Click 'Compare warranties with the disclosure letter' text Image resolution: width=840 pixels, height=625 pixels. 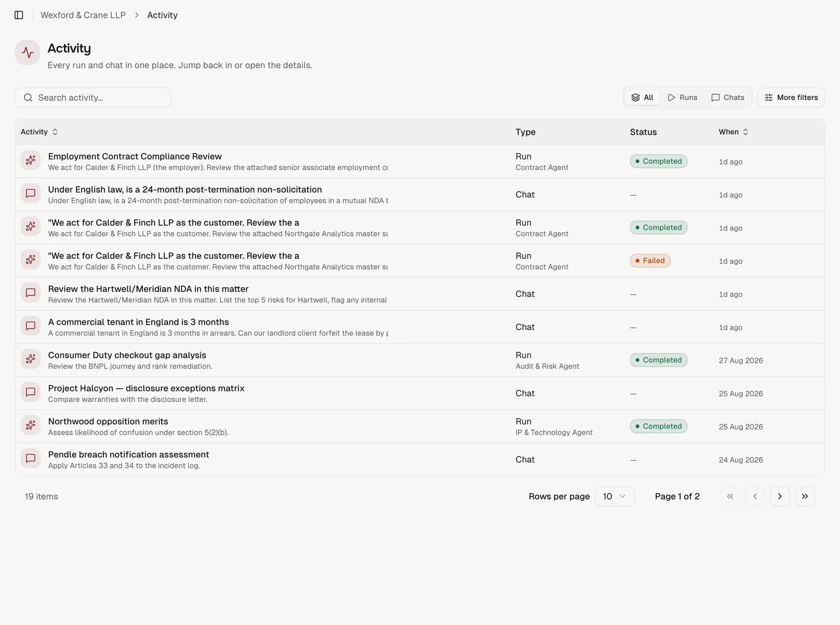tap(127, 400)
